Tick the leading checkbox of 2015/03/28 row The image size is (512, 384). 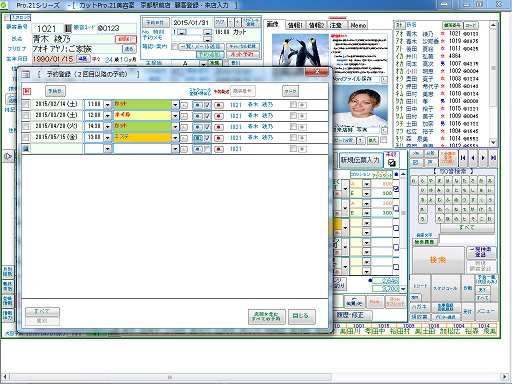point(26,116)
